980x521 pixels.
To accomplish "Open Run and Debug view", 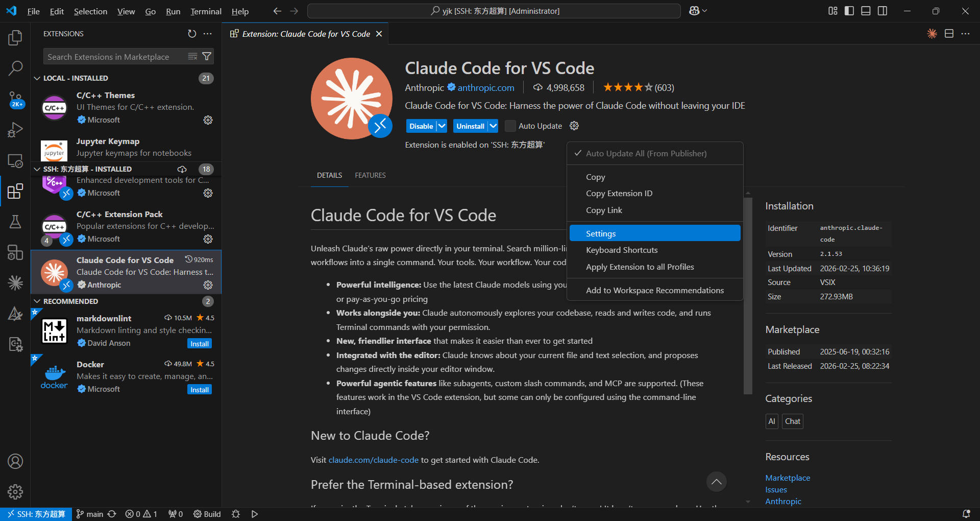I will 15,130.
